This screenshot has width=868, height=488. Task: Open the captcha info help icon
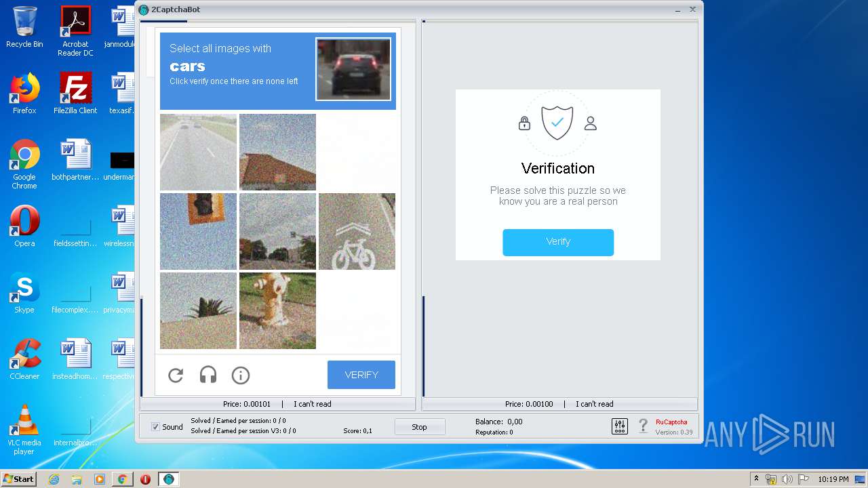click(241, 375)
